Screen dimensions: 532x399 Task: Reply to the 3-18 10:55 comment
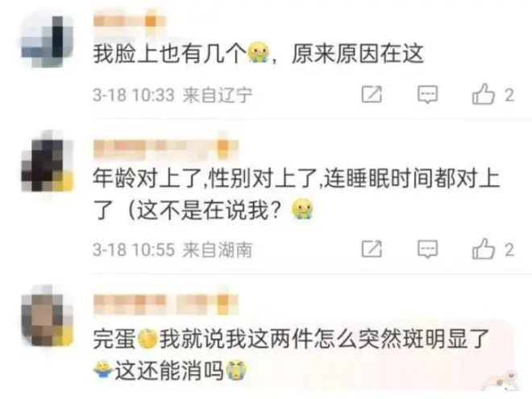[427, 249]
